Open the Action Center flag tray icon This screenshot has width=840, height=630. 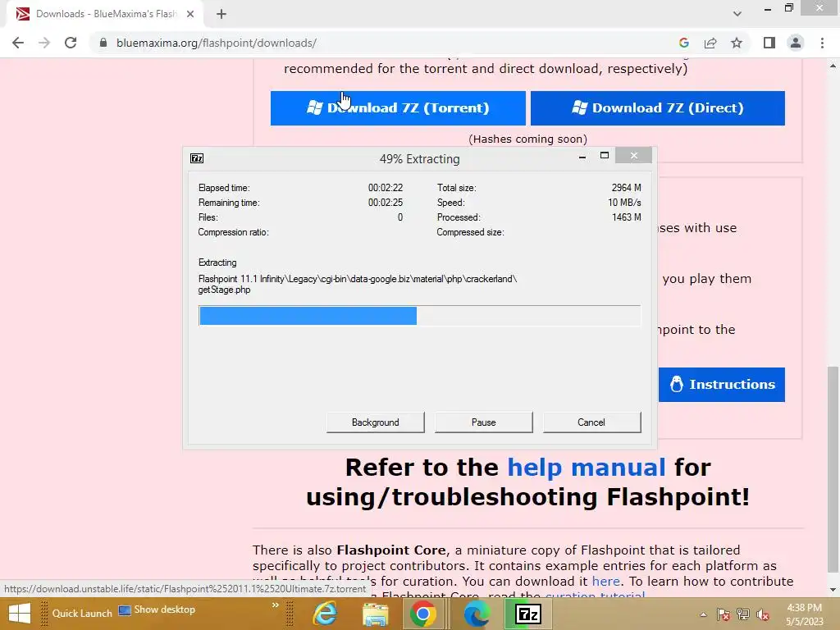point(723,614)
